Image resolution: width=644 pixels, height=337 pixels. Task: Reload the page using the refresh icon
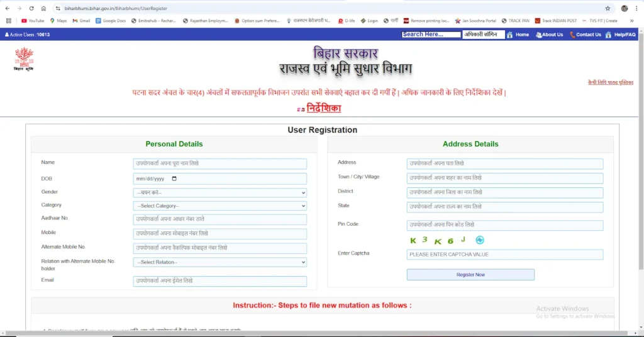pyautogui.click(x=31, y=8)
